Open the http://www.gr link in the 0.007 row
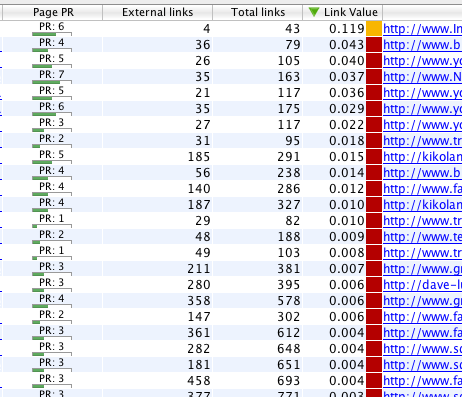 coord(422,269)
